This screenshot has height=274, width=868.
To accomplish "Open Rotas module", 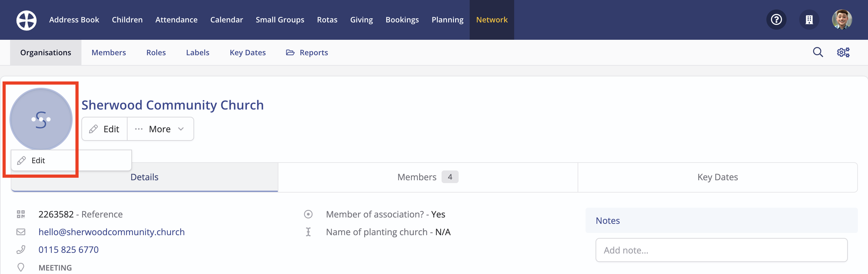I will 327,20.
